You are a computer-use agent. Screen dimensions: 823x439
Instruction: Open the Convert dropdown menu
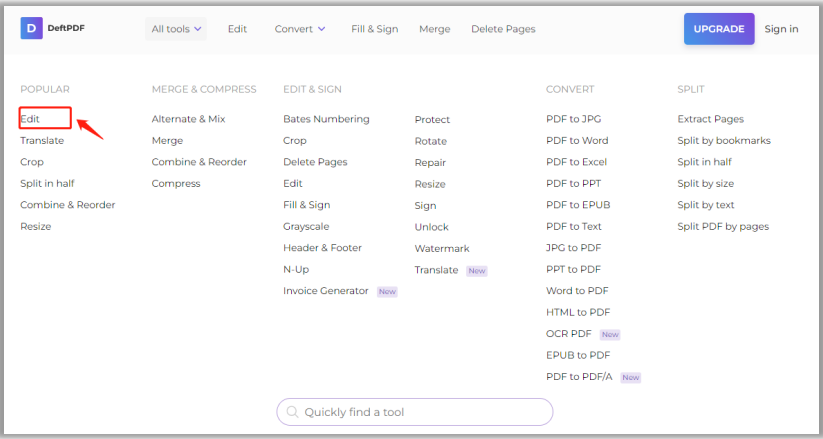[x=300, y=29]
